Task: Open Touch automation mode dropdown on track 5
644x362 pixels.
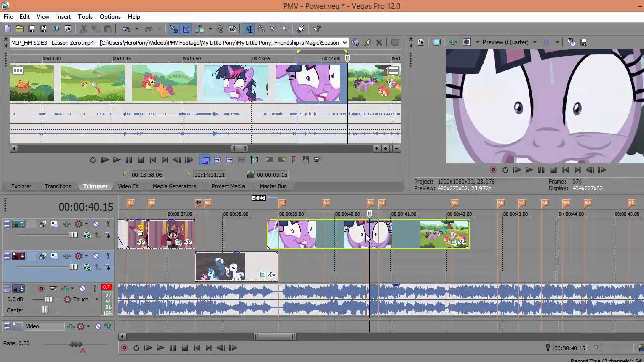Action: 97,299
